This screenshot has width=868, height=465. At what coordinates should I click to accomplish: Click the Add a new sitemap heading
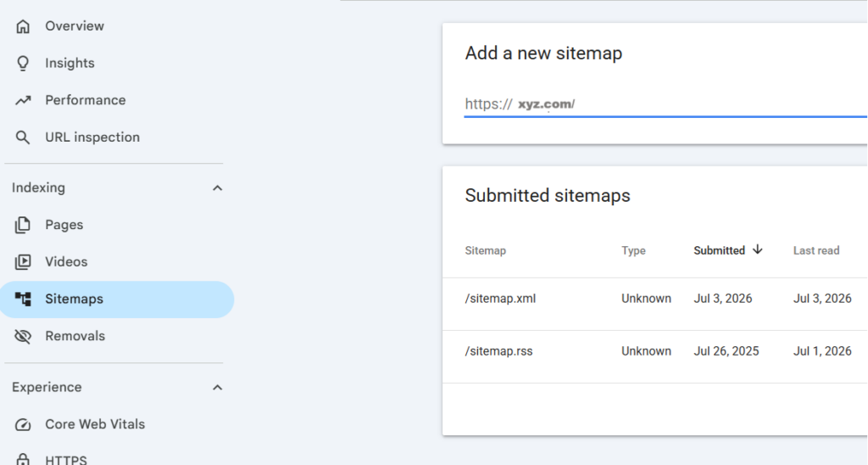543,53
